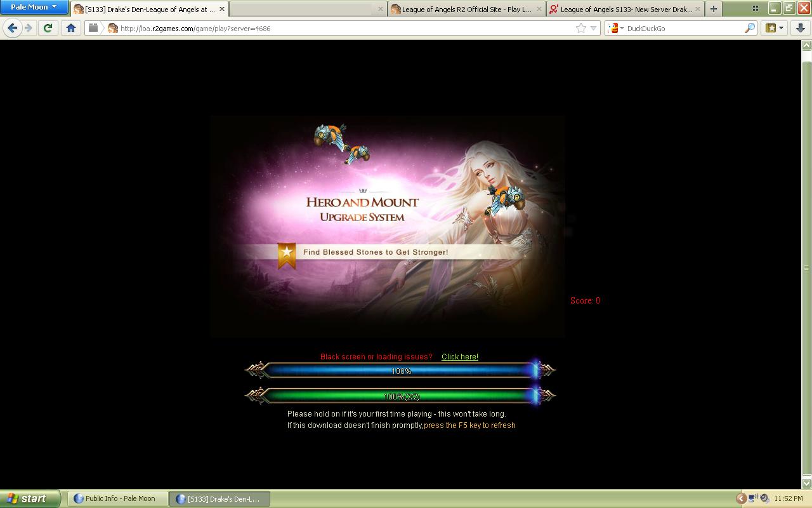Open the Pale Moon application menu
The height and width of the screenshot is (508, 812).
point(34,7)
